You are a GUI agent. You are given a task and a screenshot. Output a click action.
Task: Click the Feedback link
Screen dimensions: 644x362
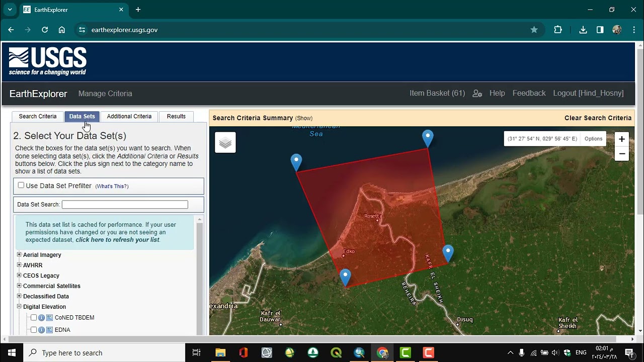point(529,94)
